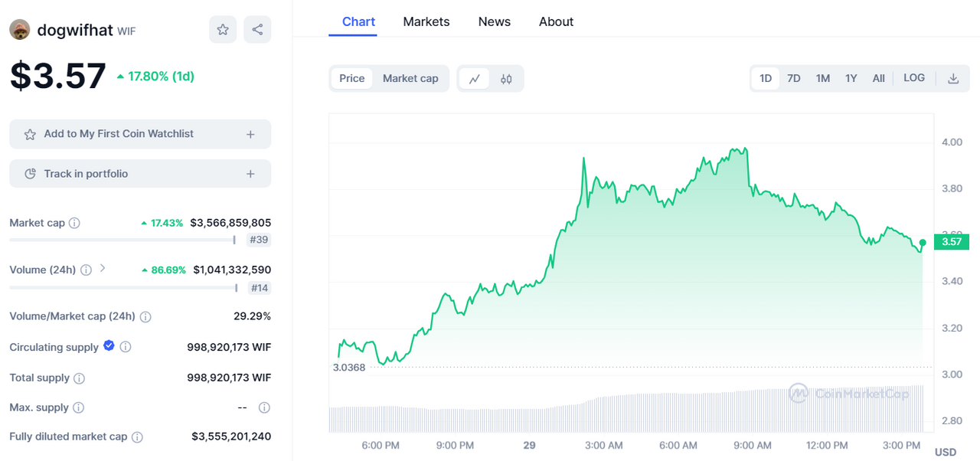980x461 pixels.
Task: Click the Volume rank progress bar
Action: [x=123, y=288]
